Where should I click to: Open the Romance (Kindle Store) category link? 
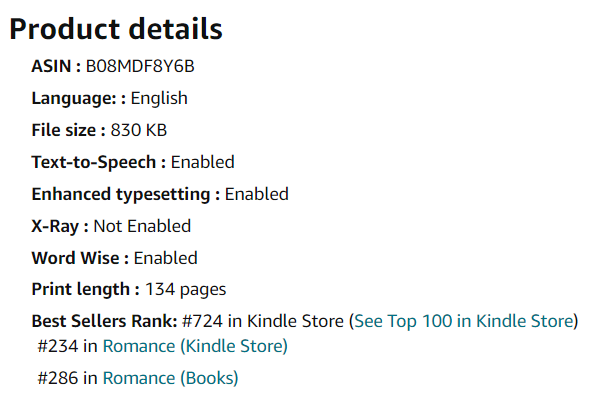click(x=195, y=347)
